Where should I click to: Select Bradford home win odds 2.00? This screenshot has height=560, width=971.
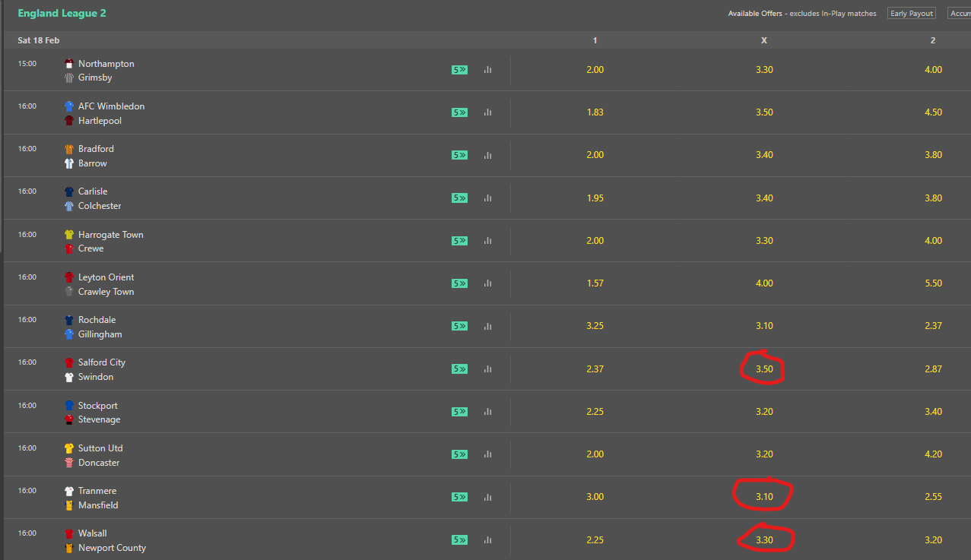595,154
